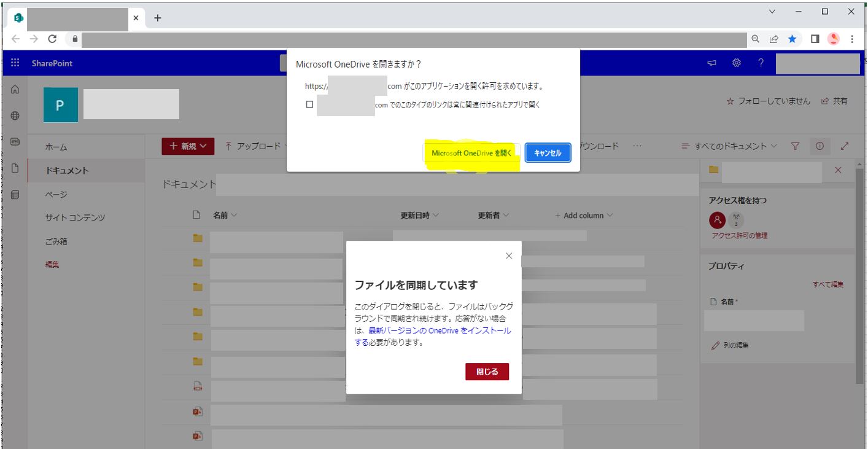Viewport: 868px width, 449px height.
Task: Click the SharePoint home icon in left rail
Action: click(15, 90)
